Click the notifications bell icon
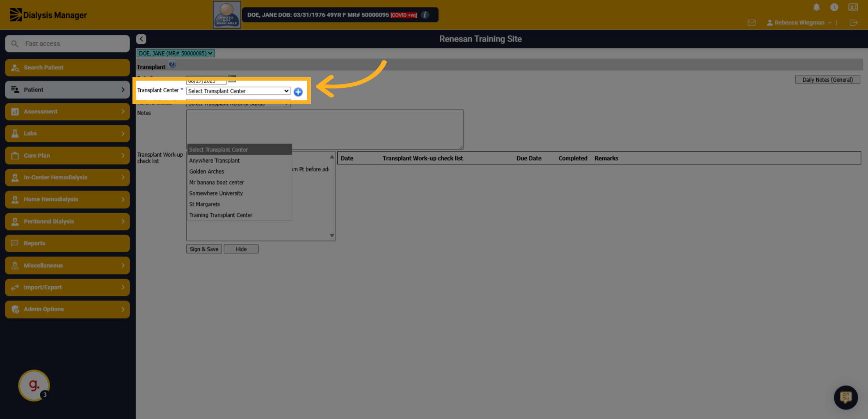The image size is (868, 419). pos(816,7)
